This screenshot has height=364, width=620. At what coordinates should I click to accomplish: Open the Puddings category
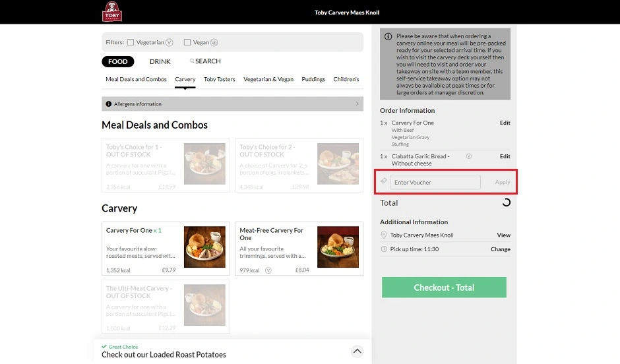coord(313,79)
